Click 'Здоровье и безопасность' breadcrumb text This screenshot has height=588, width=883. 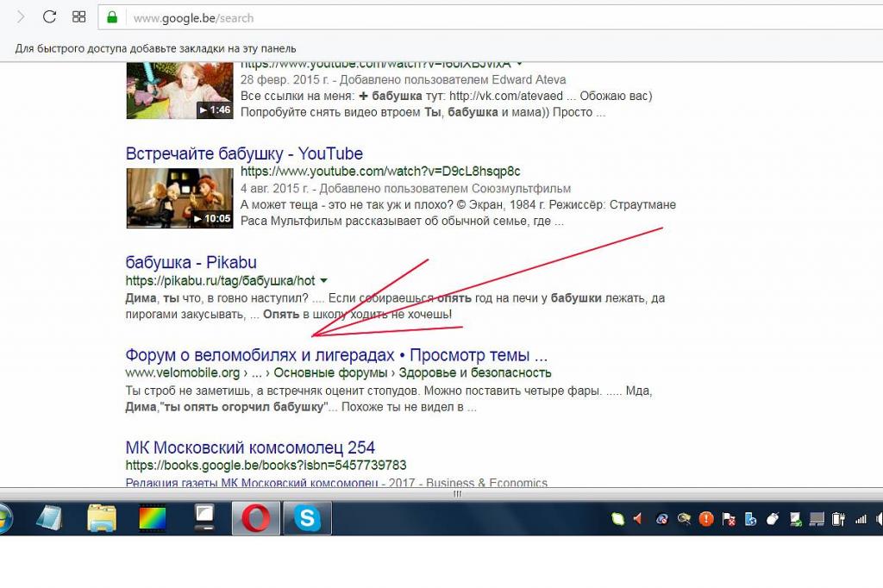pyautogui.click(x=475, y=372)
